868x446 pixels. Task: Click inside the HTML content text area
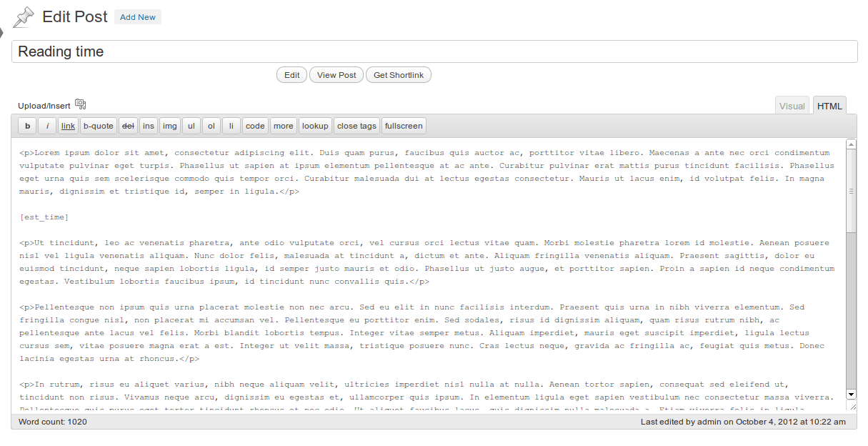tap(429, 275)
